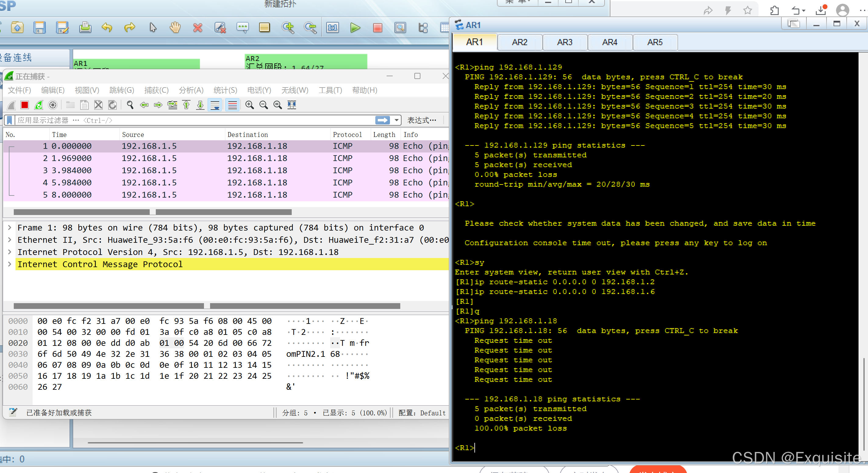The height and width of the screenshot is (473, 868).
Task: Stop the Wireshark packet capture
Action: tap(25, 105)
